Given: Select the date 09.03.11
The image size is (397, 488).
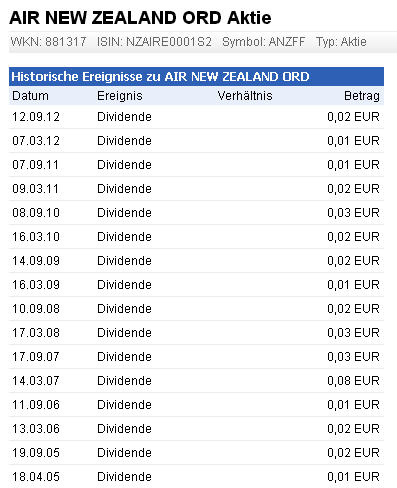Looking at the screenshot, I should click(35, 189).
